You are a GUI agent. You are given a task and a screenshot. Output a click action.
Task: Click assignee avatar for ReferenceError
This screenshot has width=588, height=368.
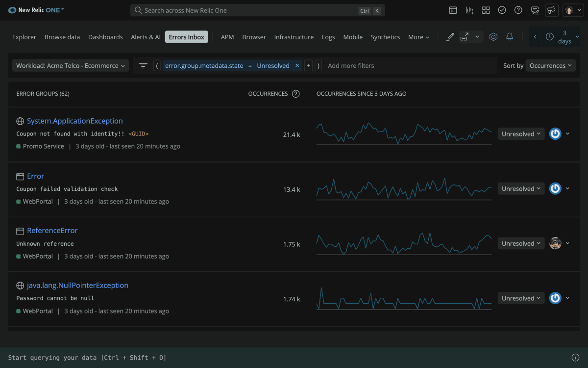555,243
